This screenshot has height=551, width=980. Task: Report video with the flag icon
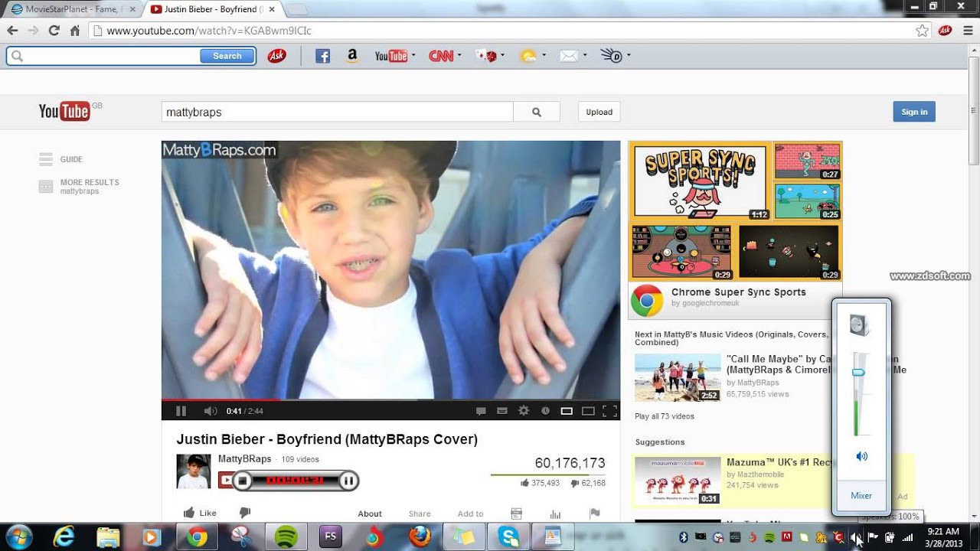click(595, 514)
